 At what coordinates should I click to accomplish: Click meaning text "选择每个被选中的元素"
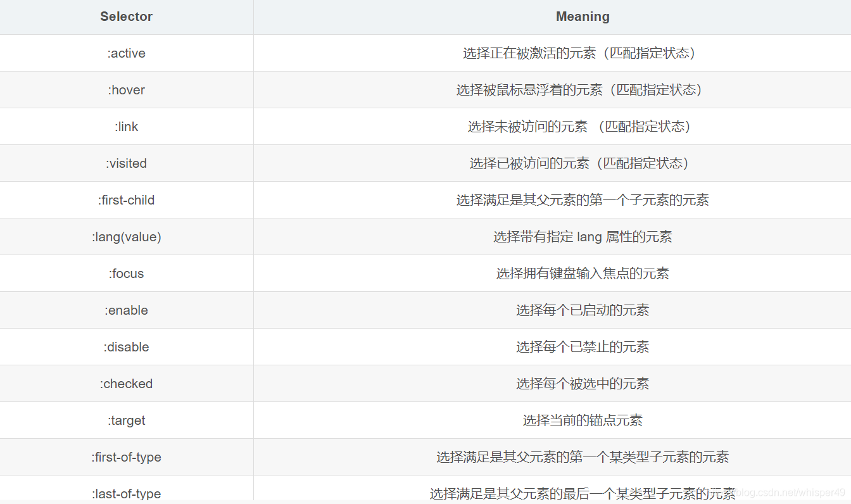(x=583, y=384)
